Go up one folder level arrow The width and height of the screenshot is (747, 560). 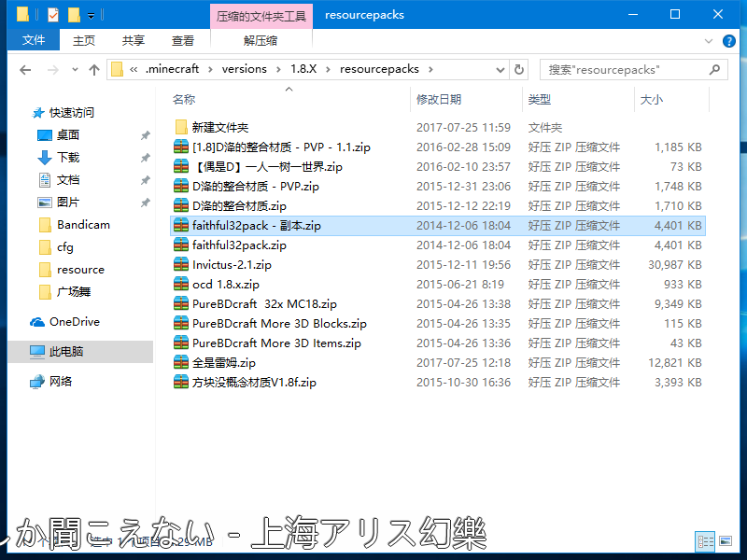pos(94,70)
